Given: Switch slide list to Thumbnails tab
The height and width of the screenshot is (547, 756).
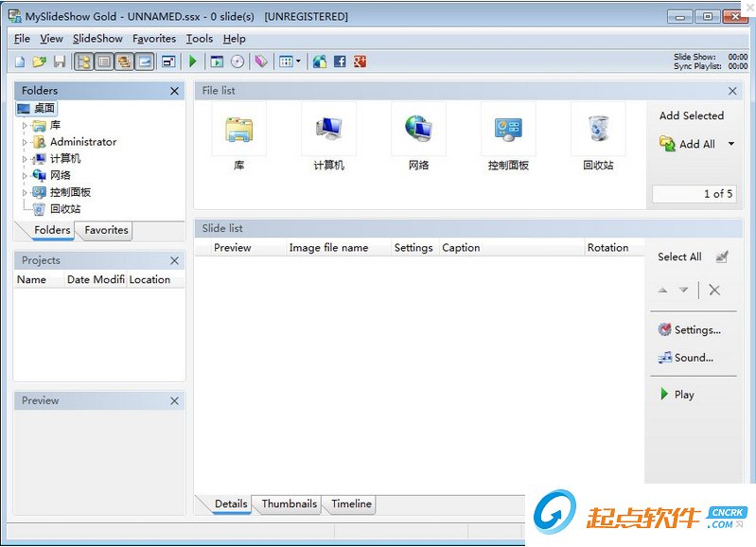Looking at the screenshot, I should [290, 504].
